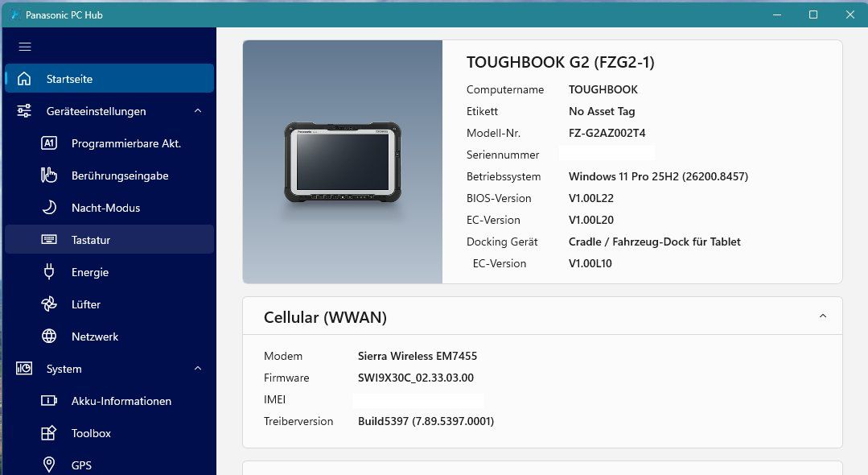Collapse the Geräteeinstellungen section chevron
Screen dimensions: 868x475
coord(198,111)
